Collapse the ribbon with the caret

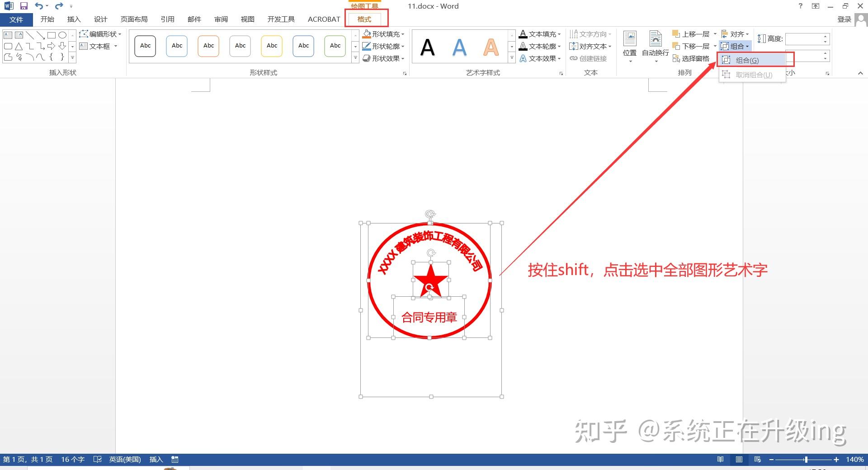coord(860,73)
